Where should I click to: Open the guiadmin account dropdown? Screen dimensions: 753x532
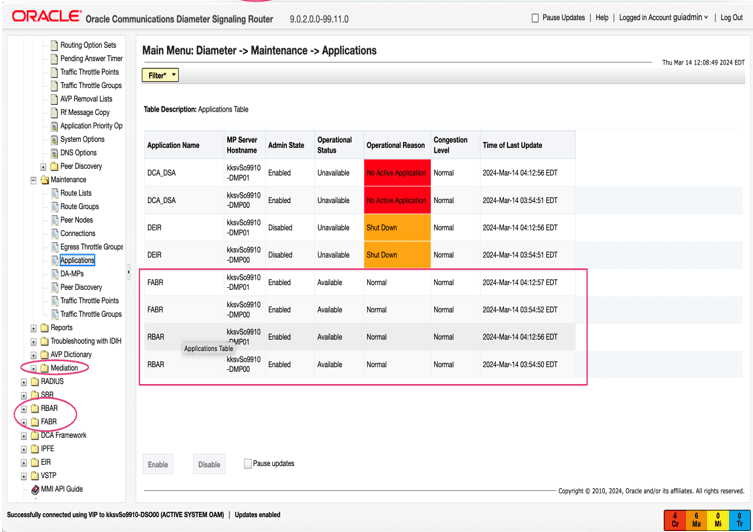click(691, 17)
